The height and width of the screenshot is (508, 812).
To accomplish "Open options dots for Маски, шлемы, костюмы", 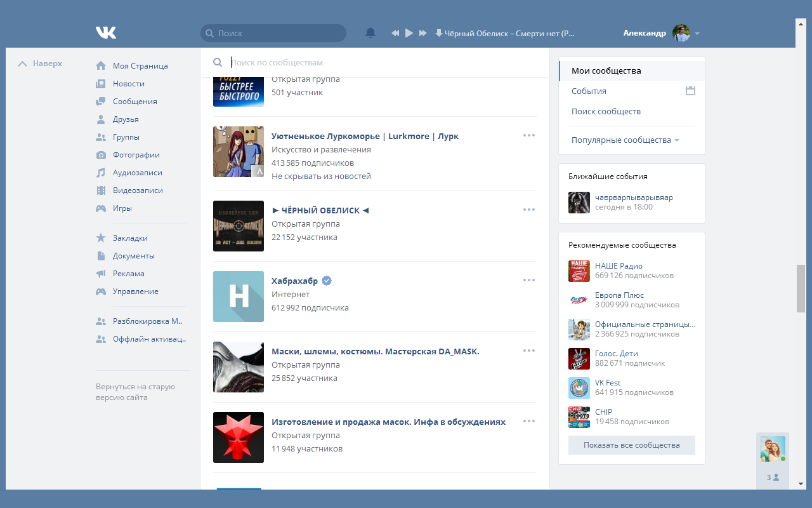I will [529, 351].
